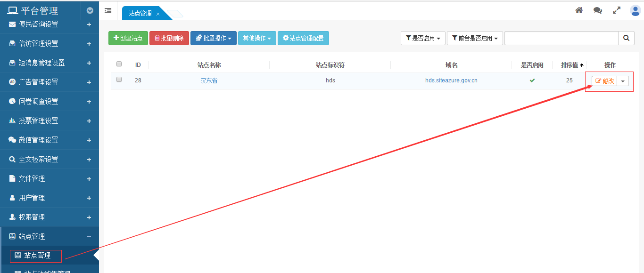Open the 文件管理 sidebar menu
The image size is (644, 273).
(50, 178)
